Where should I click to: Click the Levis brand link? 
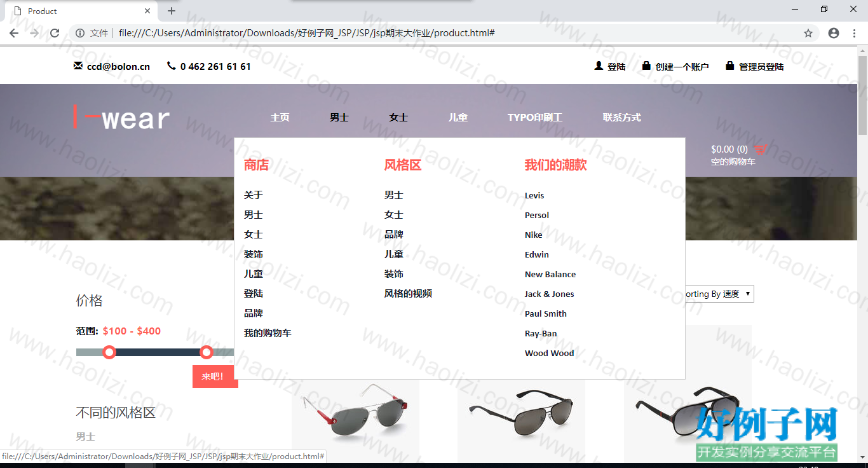534,195
